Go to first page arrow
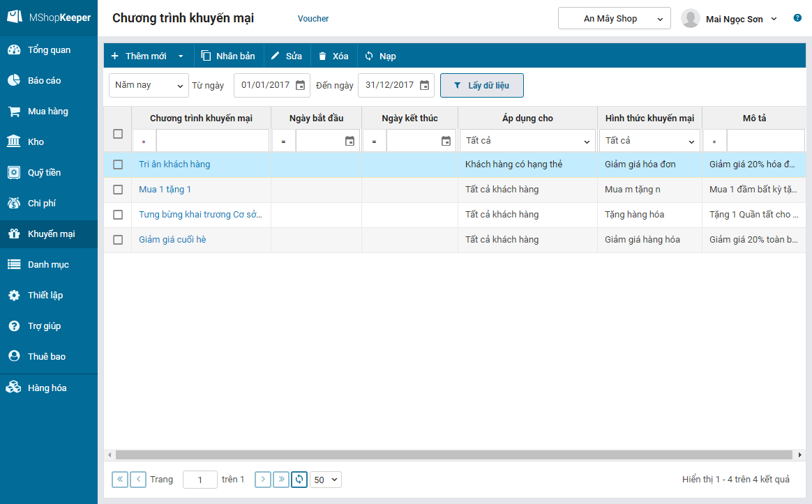This screenshot has width=812, height=504. tap(120, 479)
